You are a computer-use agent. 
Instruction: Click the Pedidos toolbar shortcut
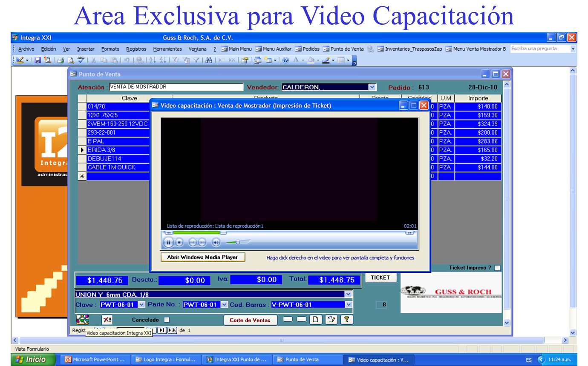pyautogui.click(x=307, y=49)
